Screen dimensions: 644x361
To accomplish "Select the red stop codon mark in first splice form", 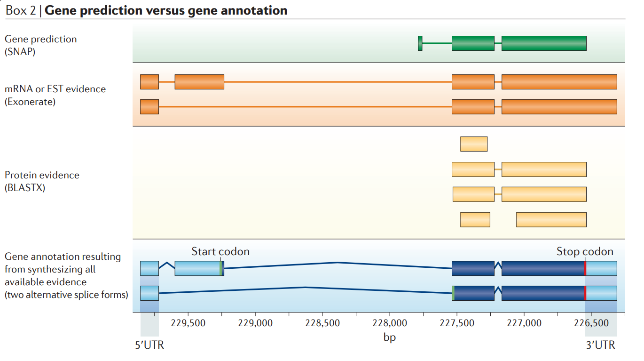I will coord(585,268).
